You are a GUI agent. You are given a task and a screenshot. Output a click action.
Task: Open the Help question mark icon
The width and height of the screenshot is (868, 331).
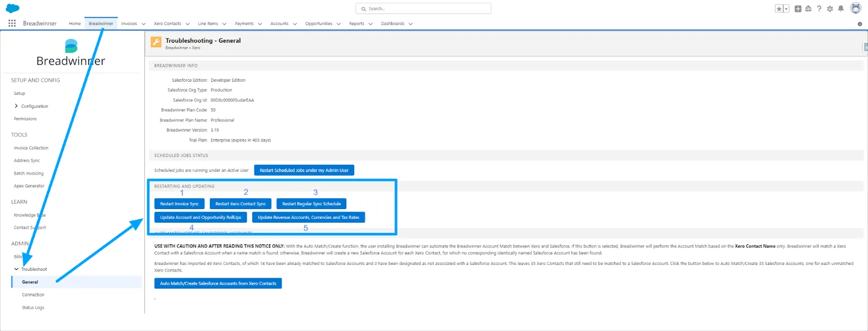click(819, 9)
